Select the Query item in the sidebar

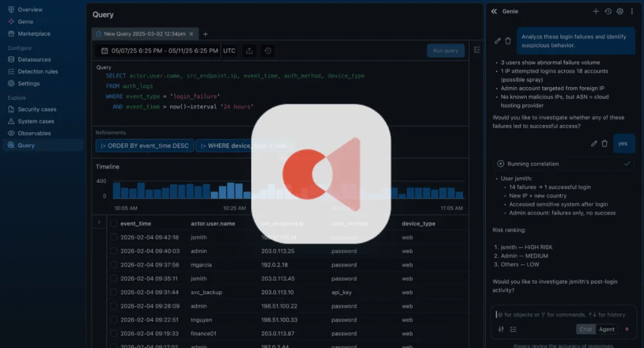click(43, 145)
